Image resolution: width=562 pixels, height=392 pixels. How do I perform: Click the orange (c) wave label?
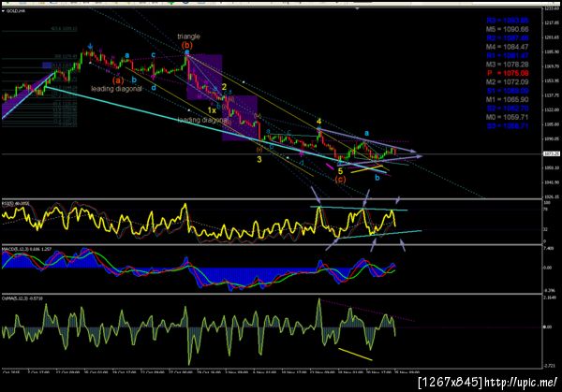pyautogui.click(x=341, y=180)
